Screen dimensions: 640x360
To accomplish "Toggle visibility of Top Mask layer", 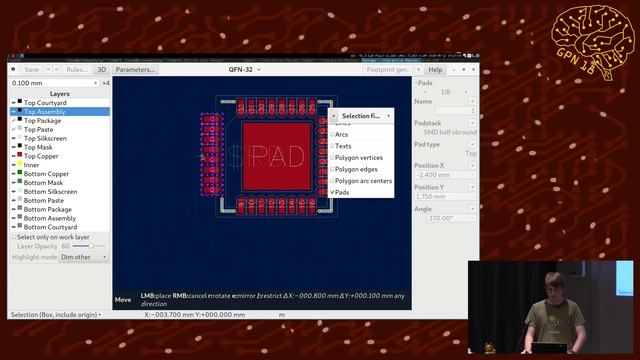I will pyautogui.click(x=13, y=147).
